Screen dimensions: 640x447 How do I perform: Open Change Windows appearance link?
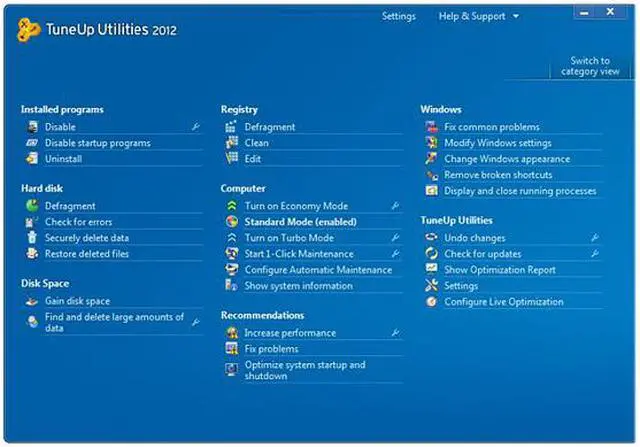point(507,159)
